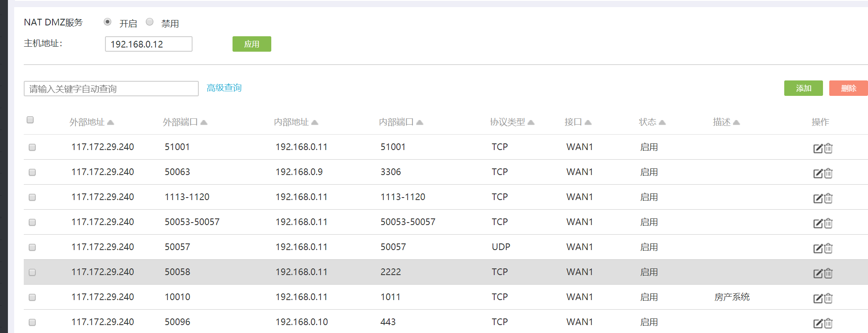Screen dimensions: 868x333
Task: Tick the select-all checkbox in table header
Action: tap(30, 120)
